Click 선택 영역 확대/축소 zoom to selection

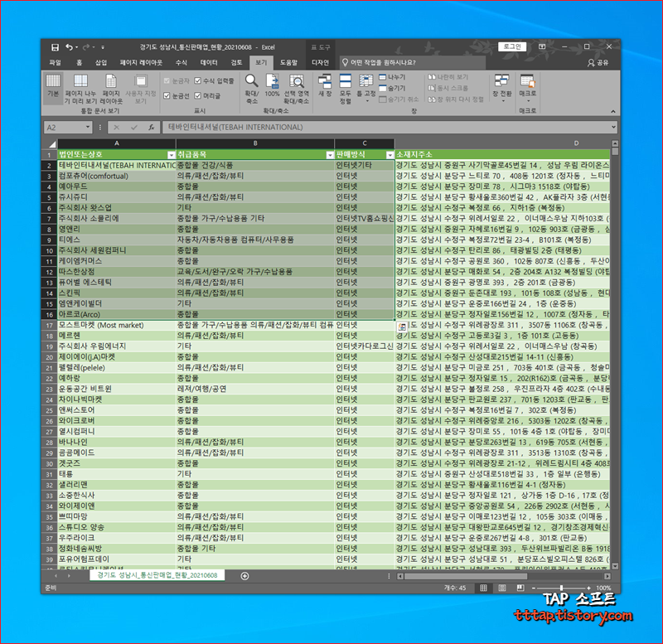tap(296, 90)
